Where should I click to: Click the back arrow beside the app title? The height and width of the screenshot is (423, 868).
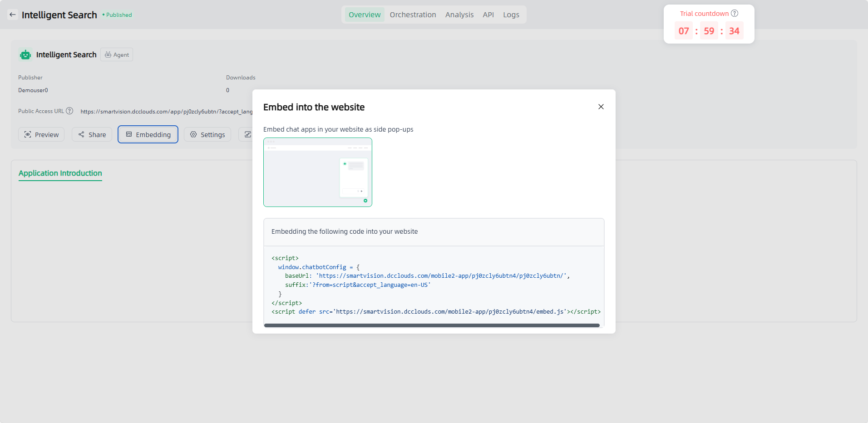13,15
